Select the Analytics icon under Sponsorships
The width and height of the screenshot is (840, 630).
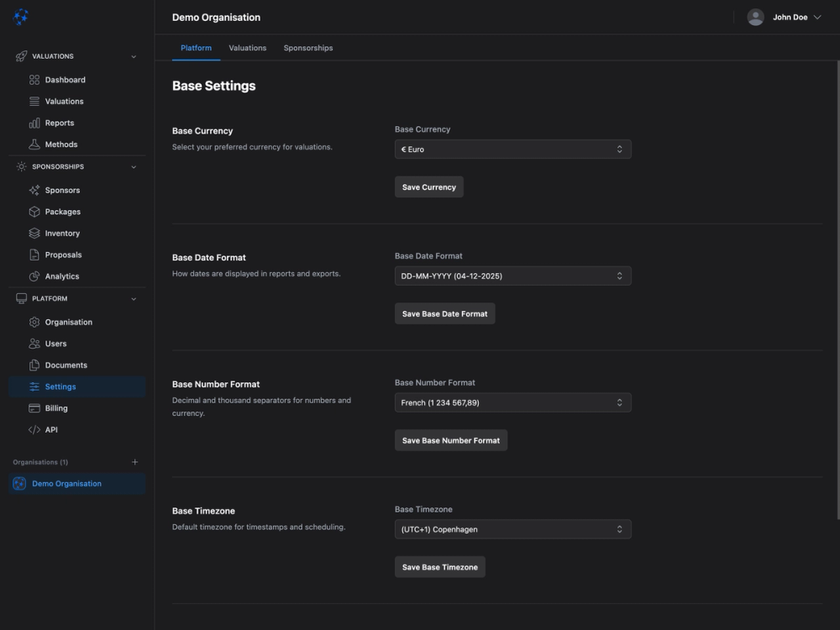[34, 276]
